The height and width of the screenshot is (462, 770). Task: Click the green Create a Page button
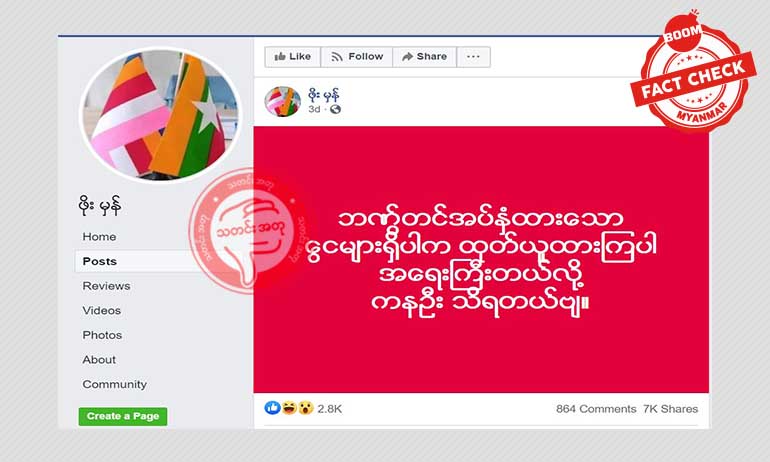click(123, 416)
